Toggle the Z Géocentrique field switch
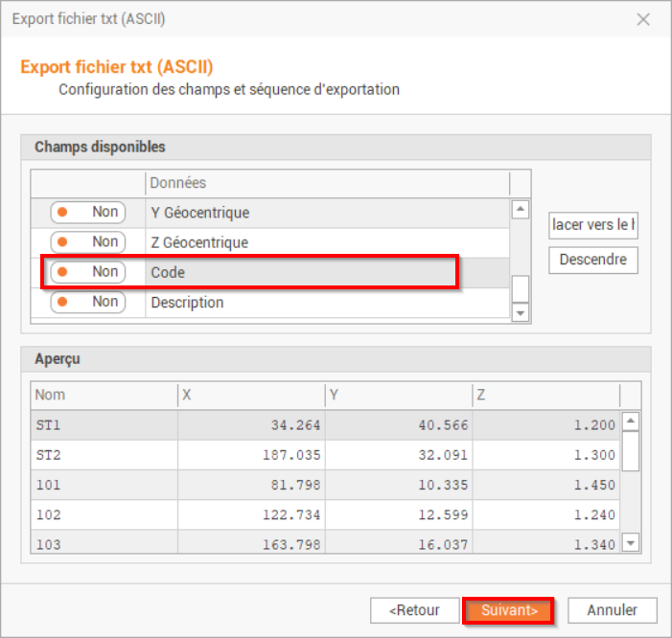This screenshot has height=638, width=672. click(87, 242)
